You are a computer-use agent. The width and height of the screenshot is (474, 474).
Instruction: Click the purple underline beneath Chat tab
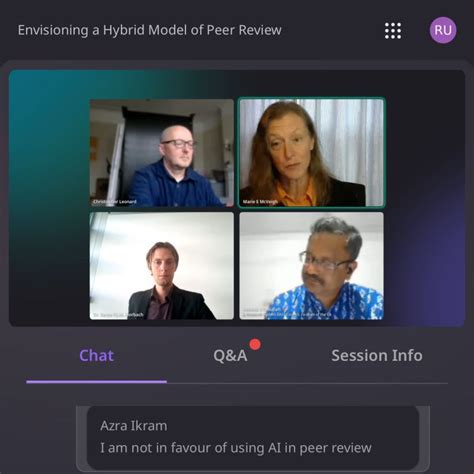pyautogui.click(x=96, y=382)
